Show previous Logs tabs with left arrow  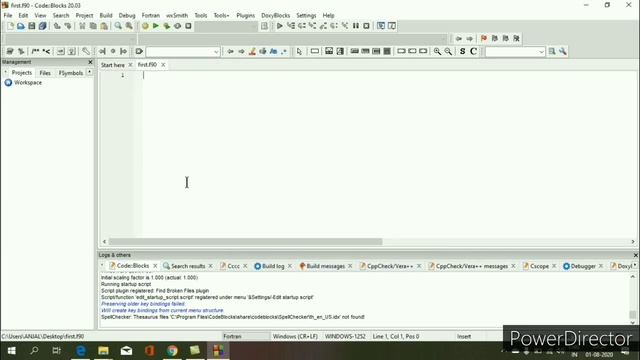click(x=102, y=266)
